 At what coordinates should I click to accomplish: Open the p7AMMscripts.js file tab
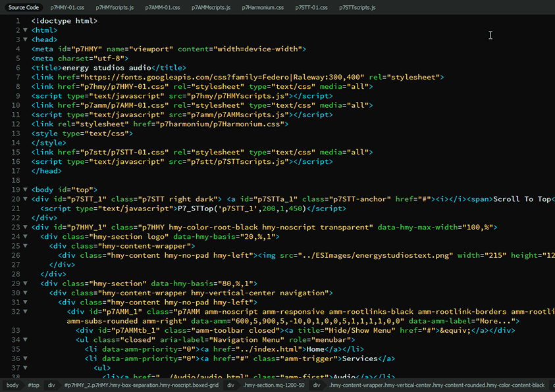[211, 7]
